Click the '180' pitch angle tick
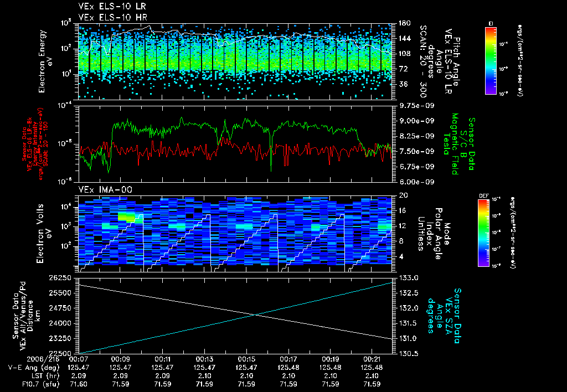This screenshot has height=392, width=567. (404, 23)
